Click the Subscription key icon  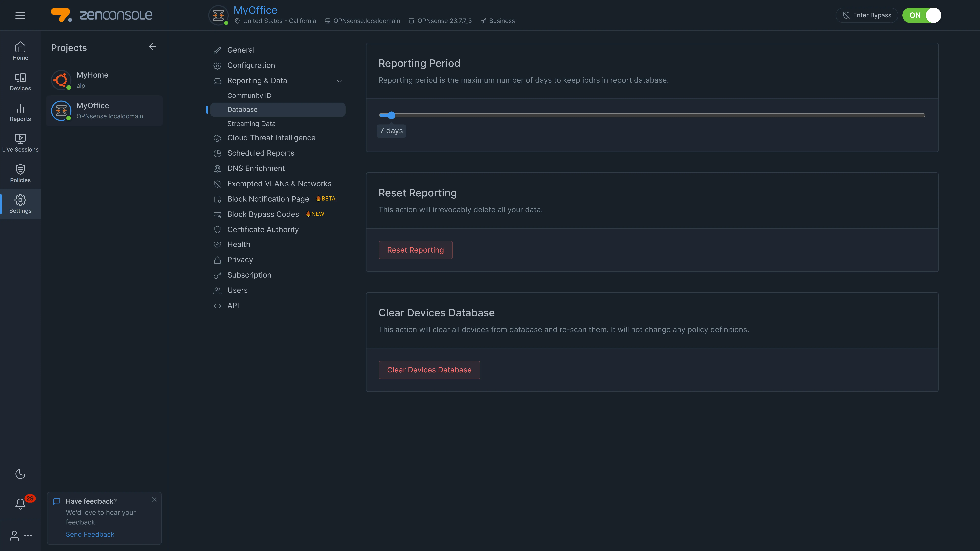coord(217,275)
